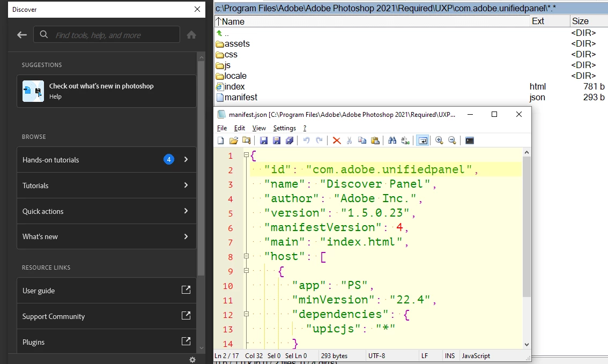
Task: Collapse the dependencies fold on line 12
Action: point(246,314)
